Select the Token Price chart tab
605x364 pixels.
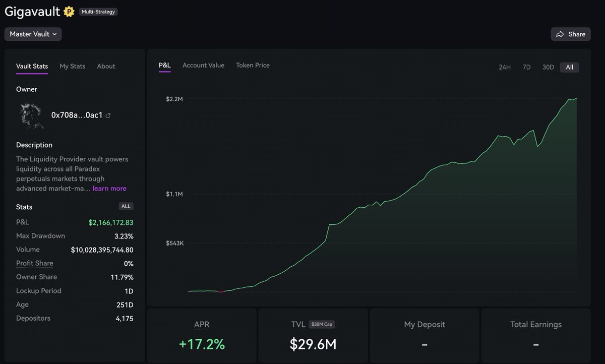pyautogui.click(x=253, y=65)
